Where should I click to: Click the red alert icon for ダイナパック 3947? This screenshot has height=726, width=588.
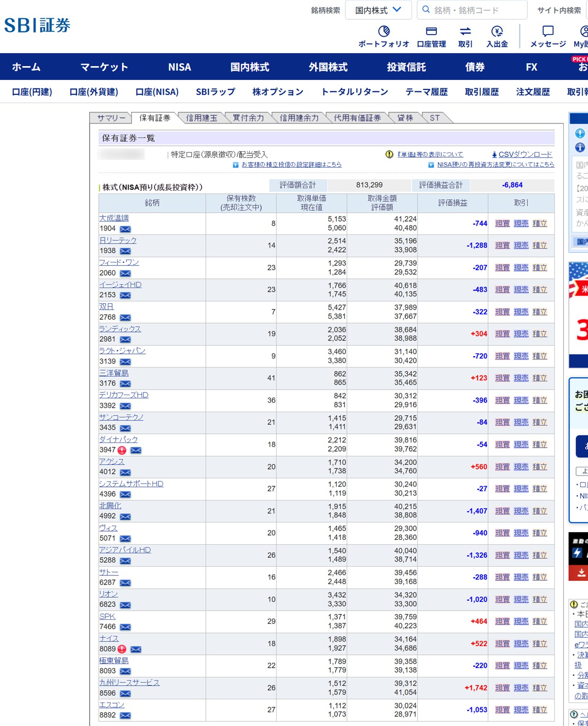(x=122, y=450)
